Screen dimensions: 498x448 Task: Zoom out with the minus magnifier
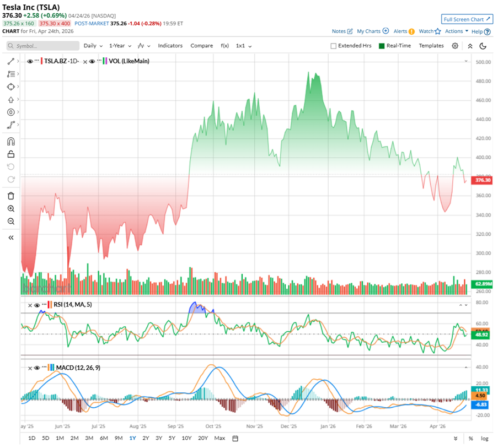coord(11,221)
